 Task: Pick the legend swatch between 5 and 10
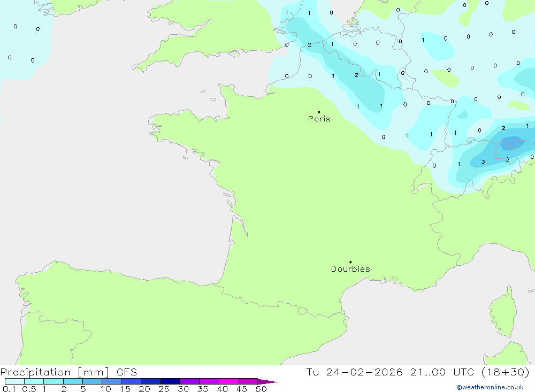(x=93, y=381)
